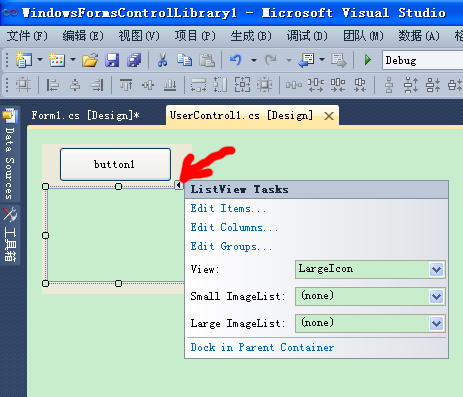Open the View dropdown showing LargeIcon
This screenshot has height=397, width=463.
pyautogui.click(x=370, y=269)
